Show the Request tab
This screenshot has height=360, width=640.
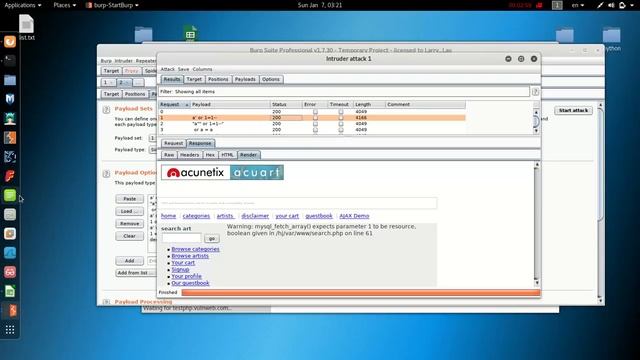tap(173, 144)
